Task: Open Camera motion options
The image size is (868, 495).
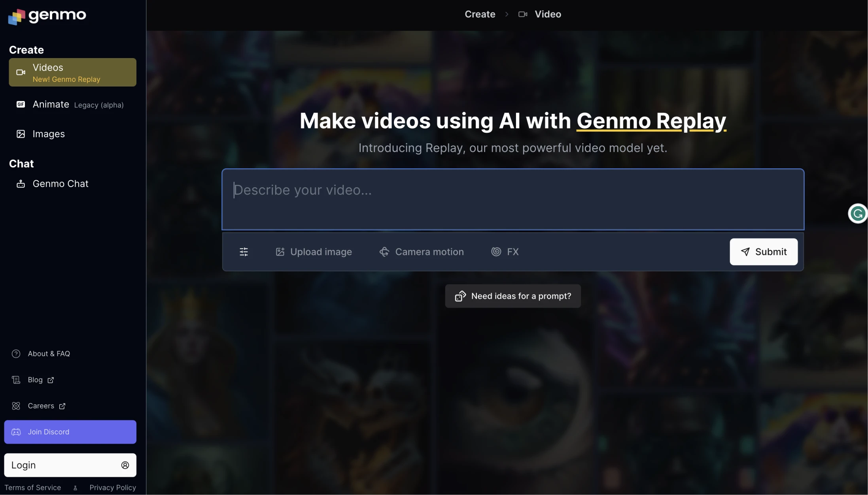Action: tap(422, 252)
